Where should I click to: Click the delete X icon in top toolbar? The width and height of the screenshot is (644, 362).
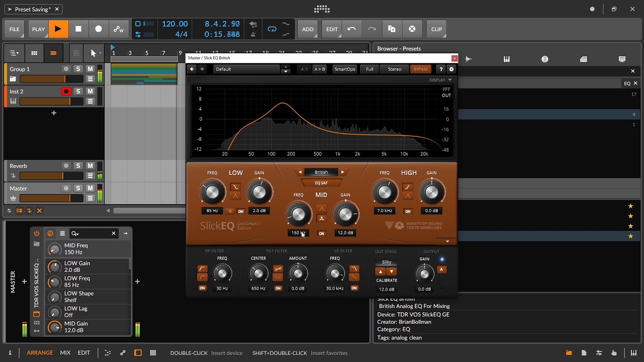coord(412,29)
